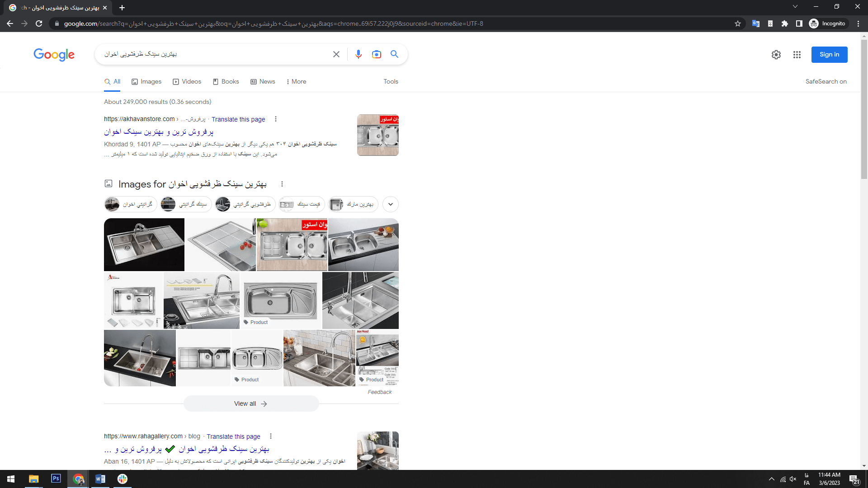Click the Google logo

(x=54, y=55)
